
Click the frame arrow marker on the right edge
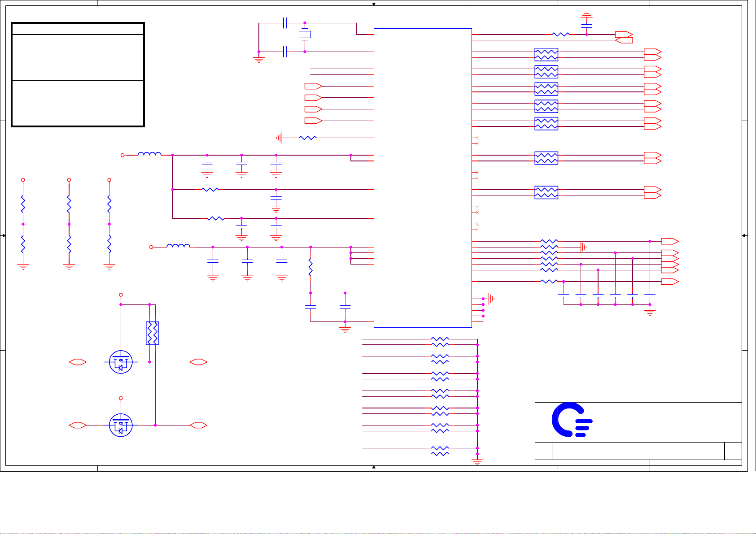(744, 235)
